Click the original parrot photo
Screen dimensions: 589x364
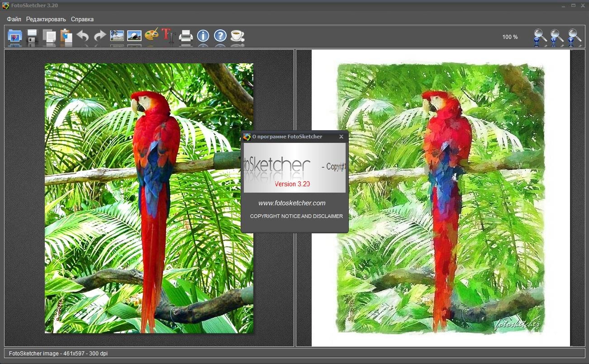(149, 198)
